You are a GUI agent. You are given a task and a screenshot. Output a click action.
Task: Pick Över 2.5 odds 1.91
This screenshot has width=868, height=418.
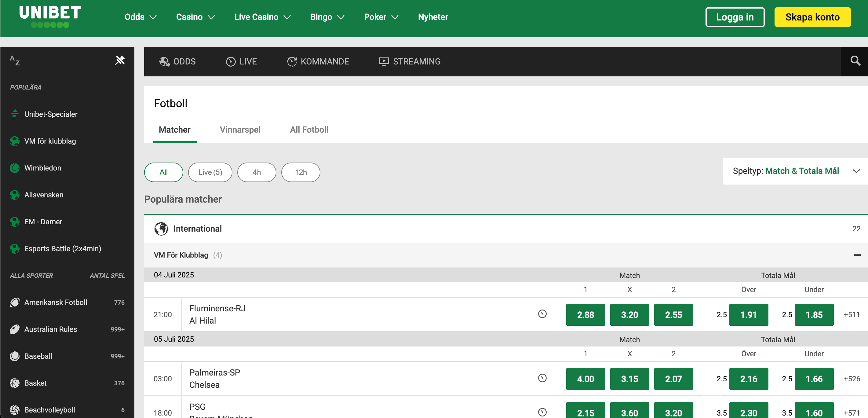tap(748, 314)
